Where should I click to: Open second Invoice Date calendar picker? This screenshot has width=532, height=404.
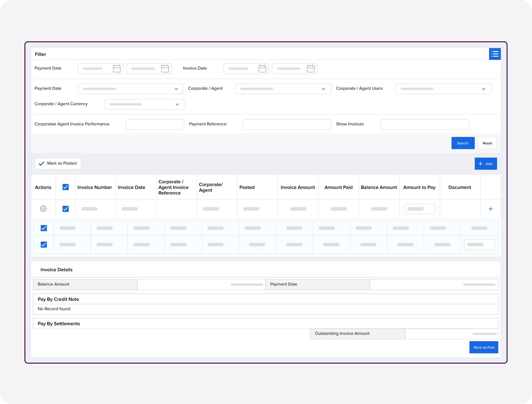[x=310, y=69]
